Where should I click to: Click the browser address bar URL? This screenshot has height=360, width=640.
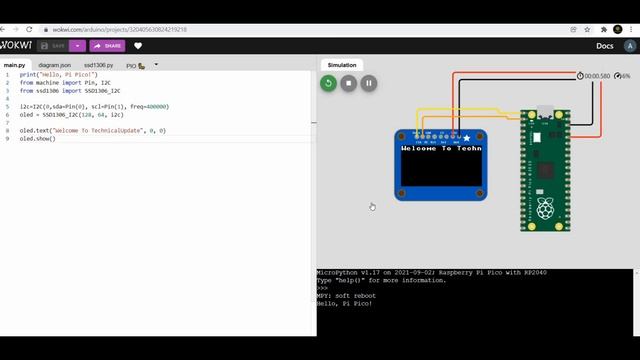coord(119,29)
